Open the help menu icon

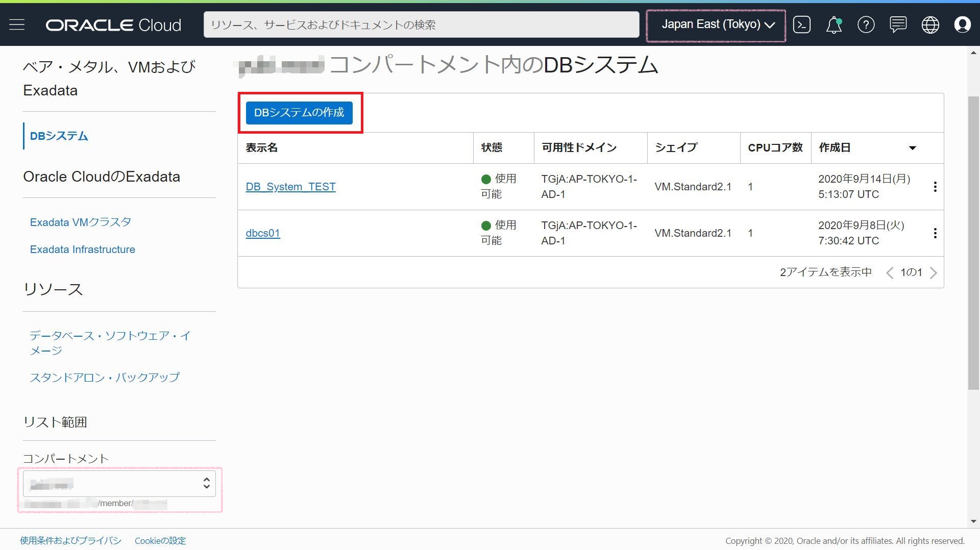866,24
